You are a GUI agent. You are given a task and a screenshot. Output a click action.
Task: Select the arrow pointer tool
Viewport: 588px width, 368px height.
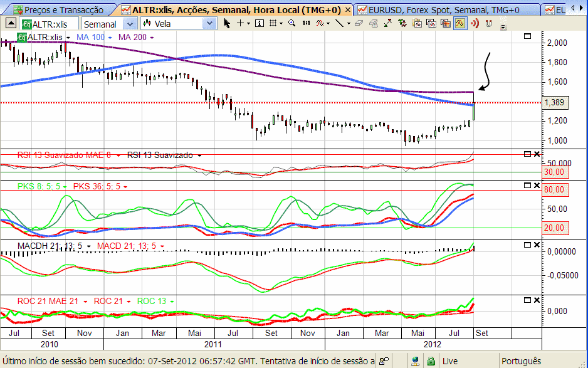tap(227, 24)
